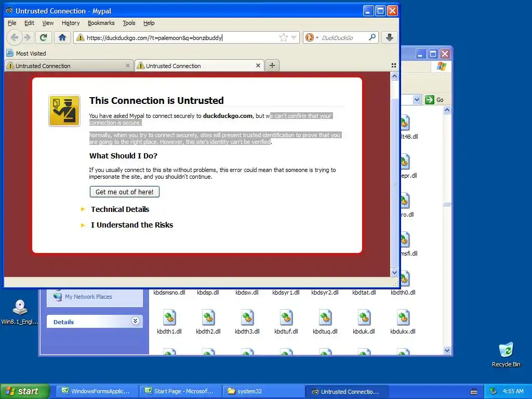Open the Edit menu
The height and width of the screenshot is (399, 532).
pyautogui.click(x=29, y=23)
